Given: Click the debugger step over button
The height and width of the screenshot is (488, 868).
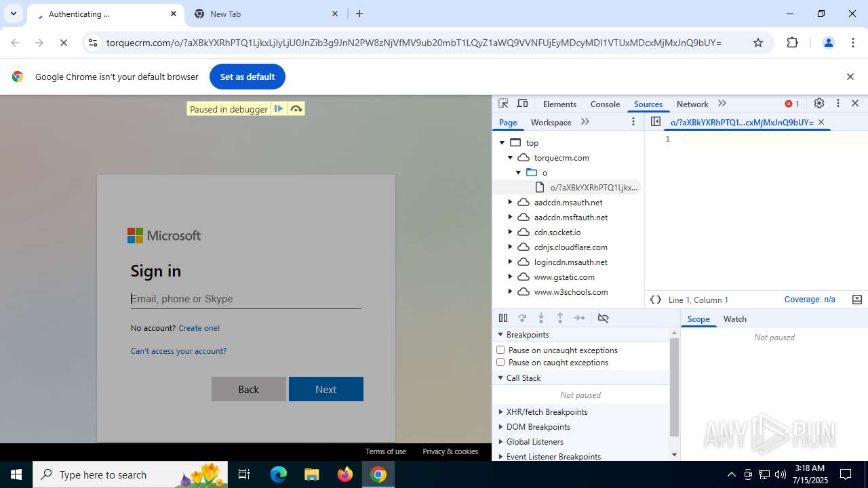Looking at the screenshot, I should click(x=522, y=318).
